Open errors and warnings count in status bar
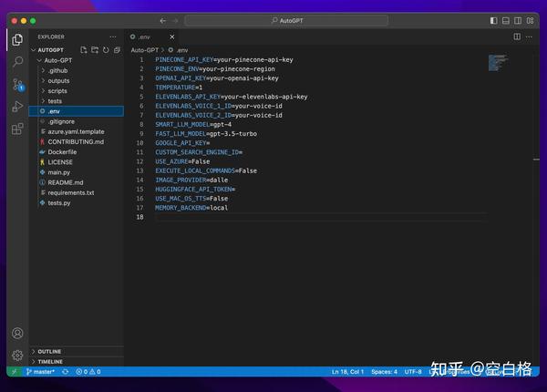The image size is (547, 392). pyautogui.click(x=88, y=372)
